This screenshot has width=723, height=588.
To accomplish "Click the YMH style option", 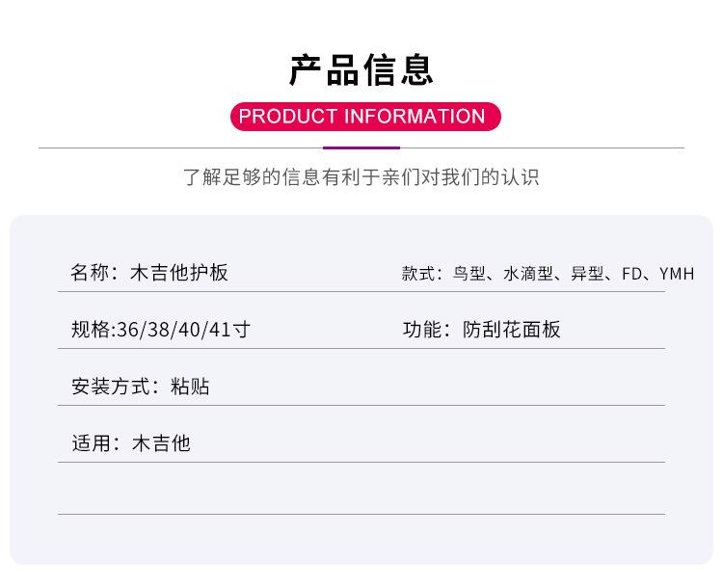I will pyautogui.click(x=677, y=274).
